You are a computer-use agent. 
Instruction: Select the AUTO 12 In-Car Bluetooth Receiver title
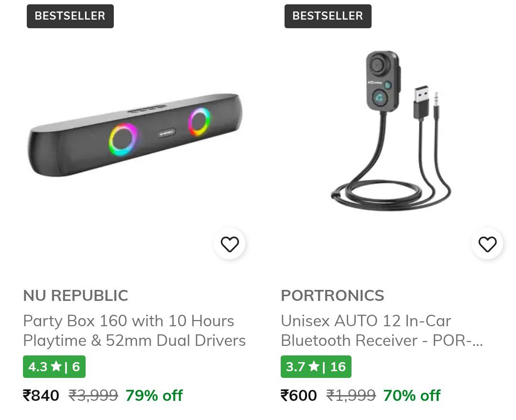pos(382,330)
